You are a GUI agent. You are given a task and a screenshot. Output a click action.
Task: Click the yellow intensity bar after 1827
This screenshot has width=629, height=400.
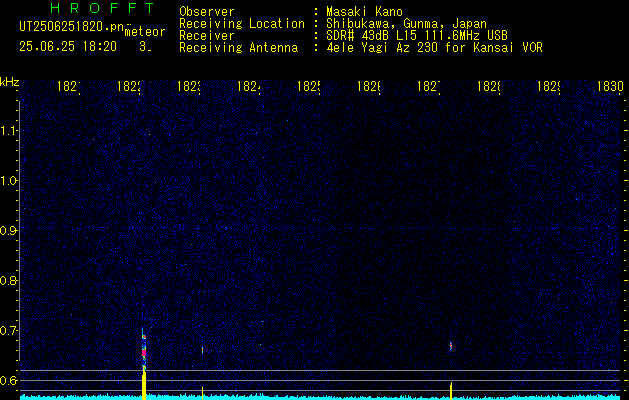pyautogui.click(x=451, y=391)
